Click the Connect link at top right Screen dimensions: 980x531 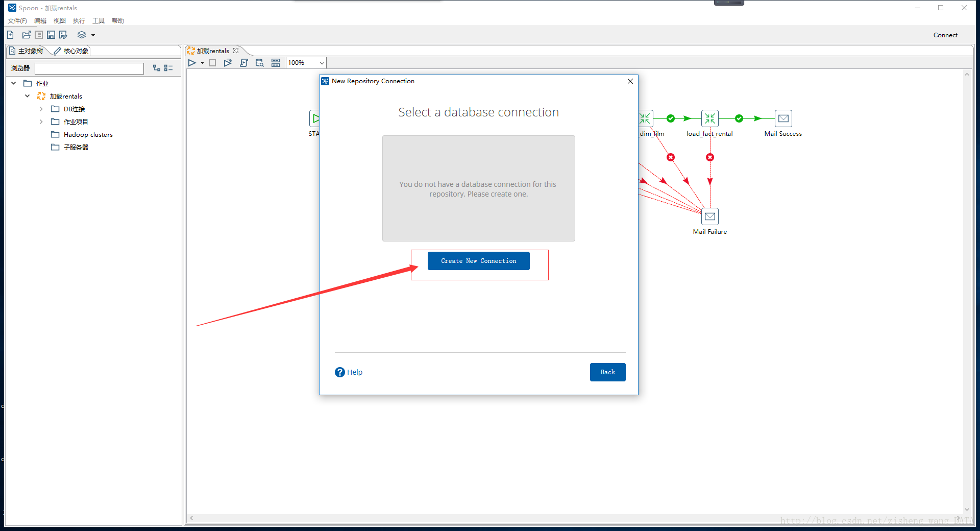[945, 35]
